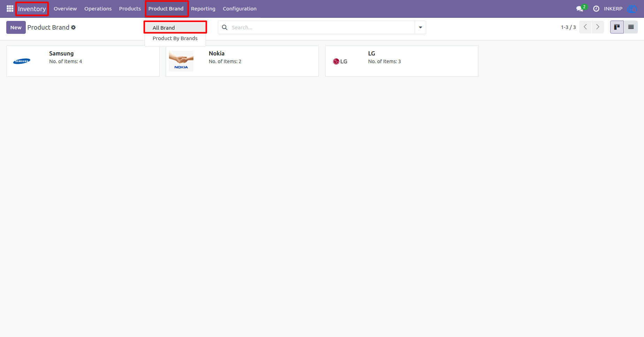Open the activities clock icon

pos(596,9)
